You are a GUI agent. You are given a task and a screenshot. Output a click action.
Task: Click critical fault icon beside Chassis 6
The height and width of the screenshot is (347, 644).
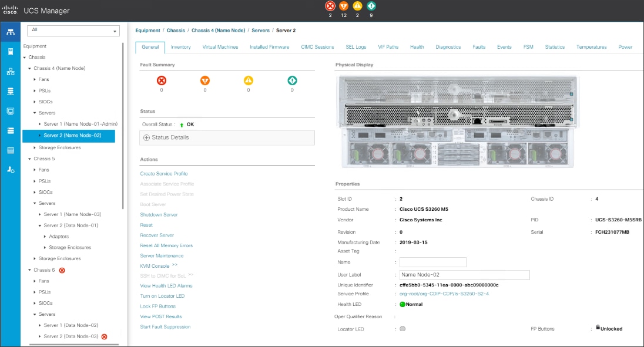pyautogui.click(x=62, y=270)
